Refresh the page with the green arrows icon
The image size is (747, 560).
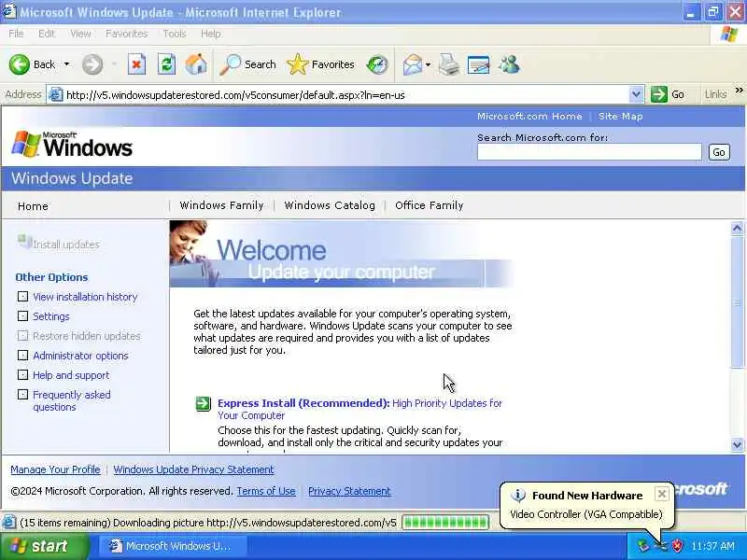pyautogui.click(x=166, y=64)
